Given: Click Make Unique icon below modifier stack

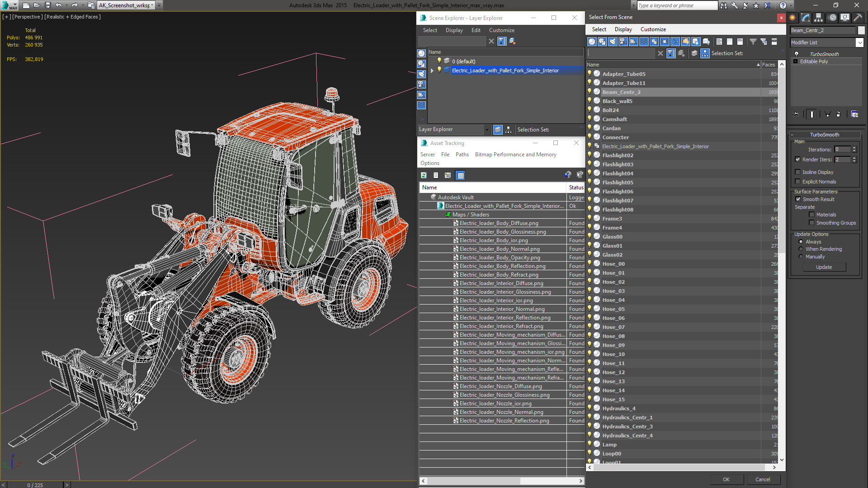Looking at the screenshot, I should tap(827, 114).
